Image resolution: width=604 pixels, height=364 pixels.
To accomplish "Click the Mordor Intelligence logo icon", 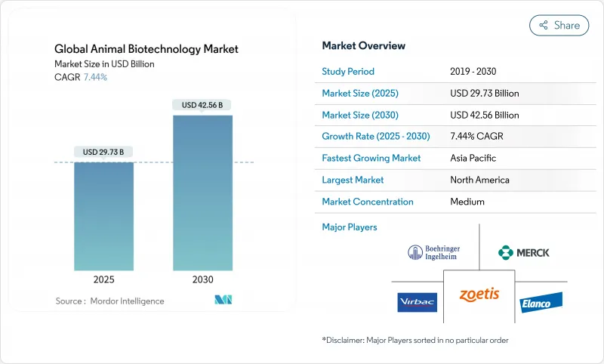I will (x=223, y=300).
